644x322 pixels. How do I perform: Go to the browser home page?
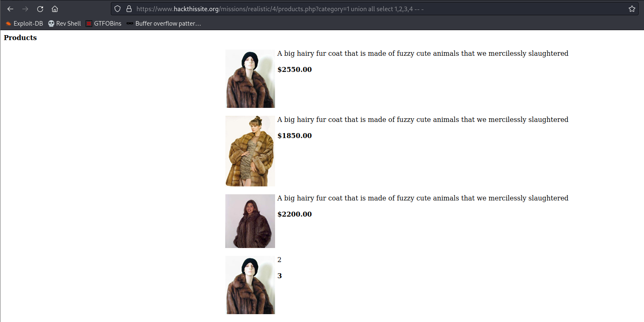(55, 9)
